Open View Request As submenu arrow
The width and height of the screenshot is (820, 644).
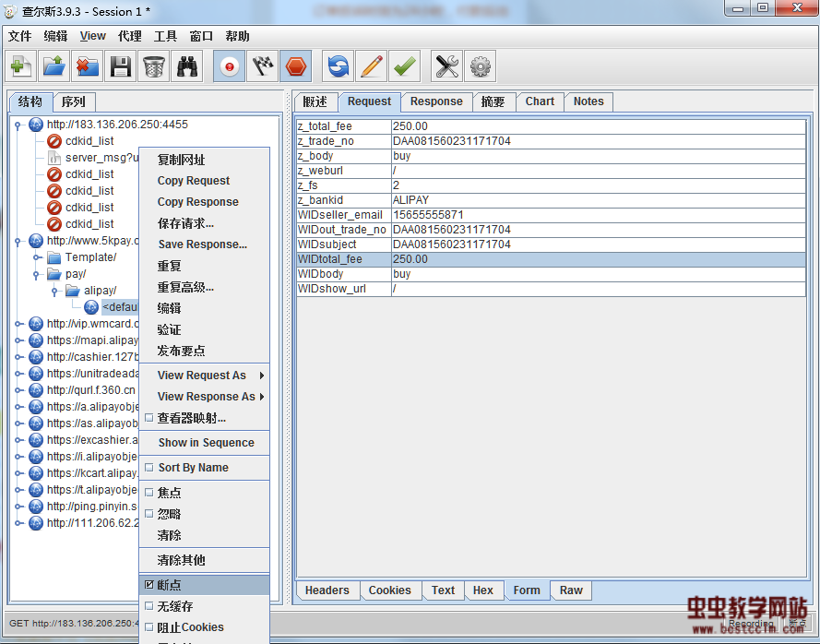[x=261, y=376]
